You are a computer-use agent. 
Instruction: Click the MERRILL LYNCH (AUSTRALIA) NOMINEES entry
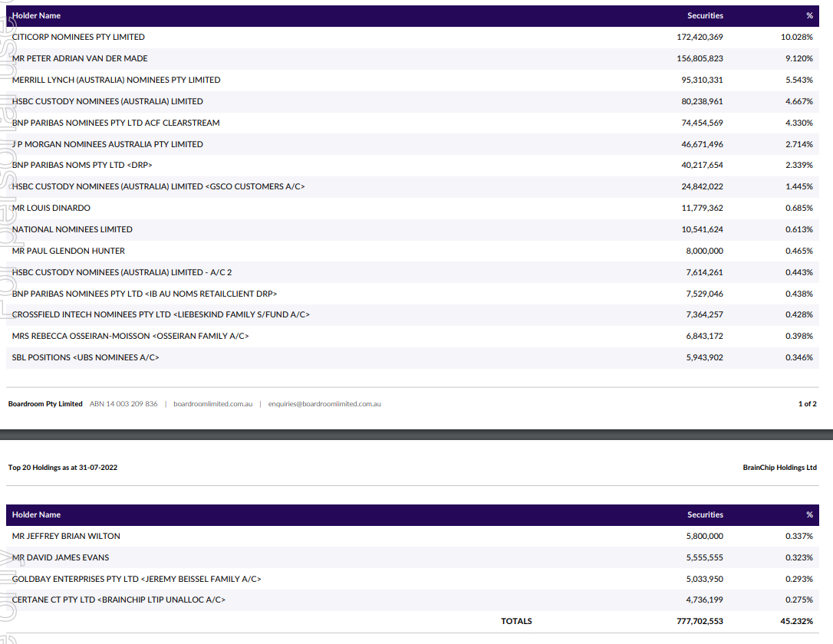click(116, 80)
